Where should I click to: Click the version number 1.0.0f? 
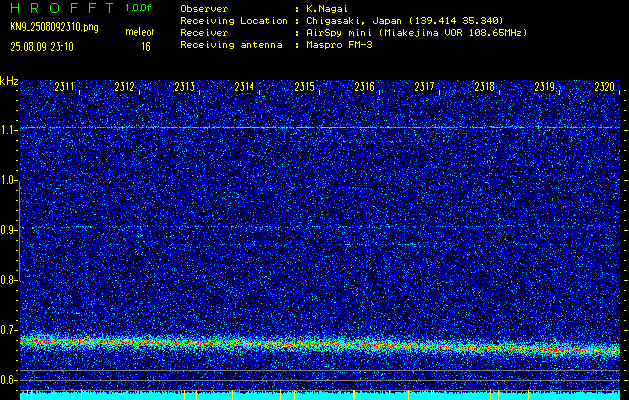138,8
